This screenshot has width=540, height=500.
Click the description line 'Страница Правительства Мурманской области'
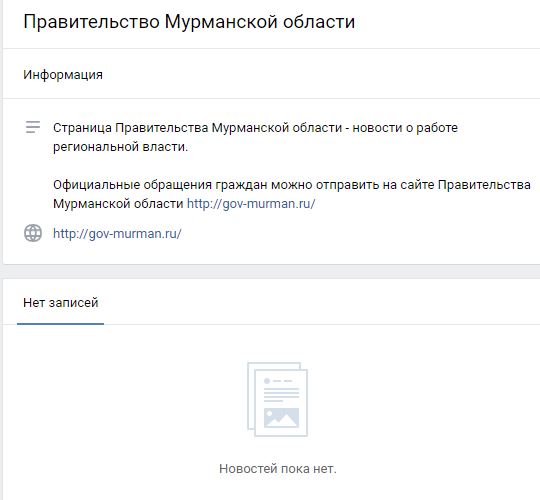[x=197, y=128]
